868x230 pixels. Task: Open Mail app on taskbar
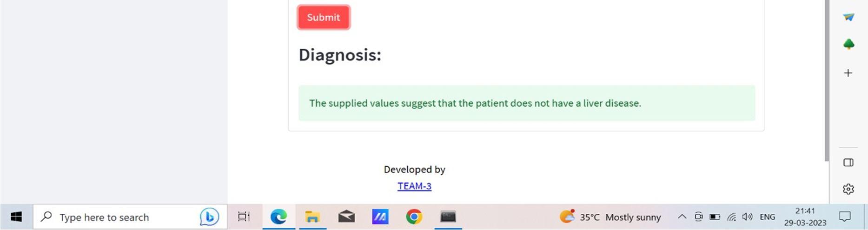[x=346, y=217]
